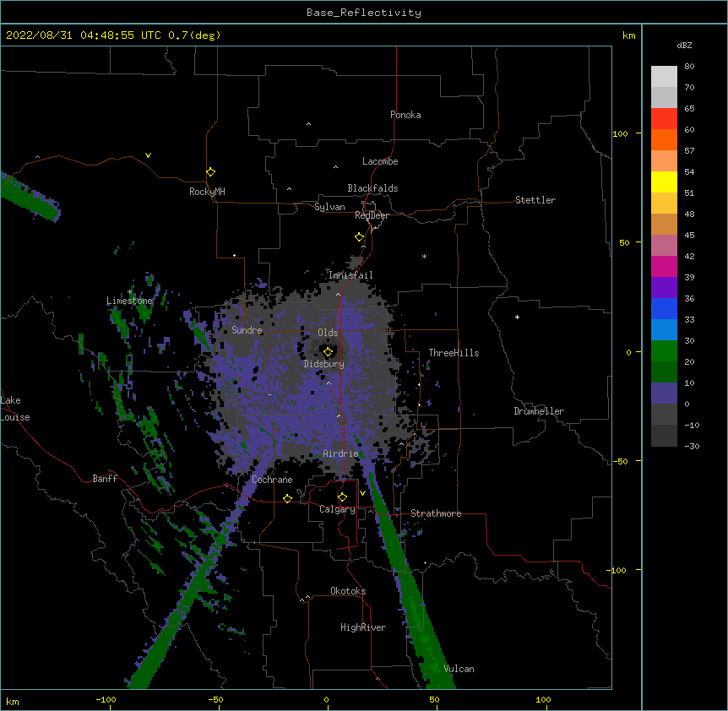Click the Okotoks city label

348,591
